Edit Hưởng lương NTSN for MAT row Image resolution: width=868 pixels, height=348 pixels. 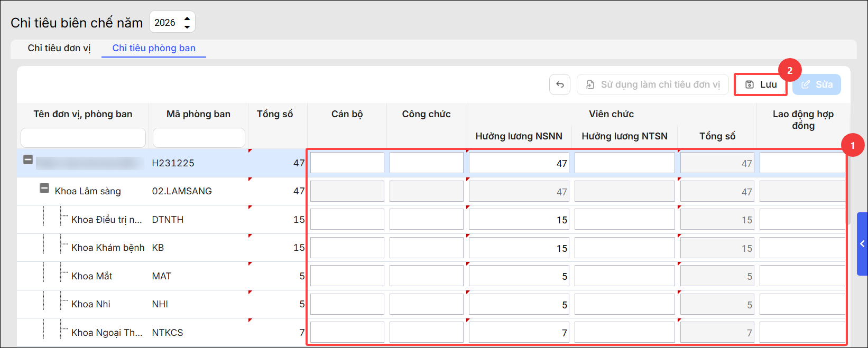(625, 276)
